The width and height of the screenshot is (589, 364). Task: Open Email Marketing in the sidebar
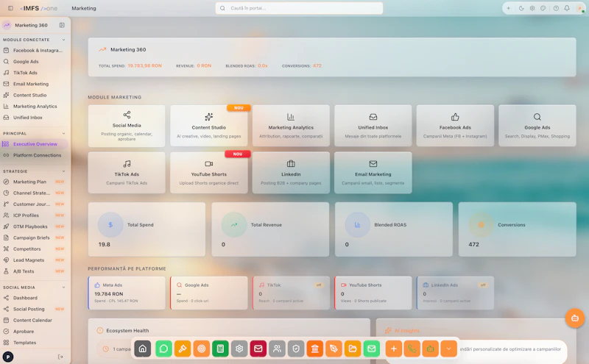tap(34, 84)
